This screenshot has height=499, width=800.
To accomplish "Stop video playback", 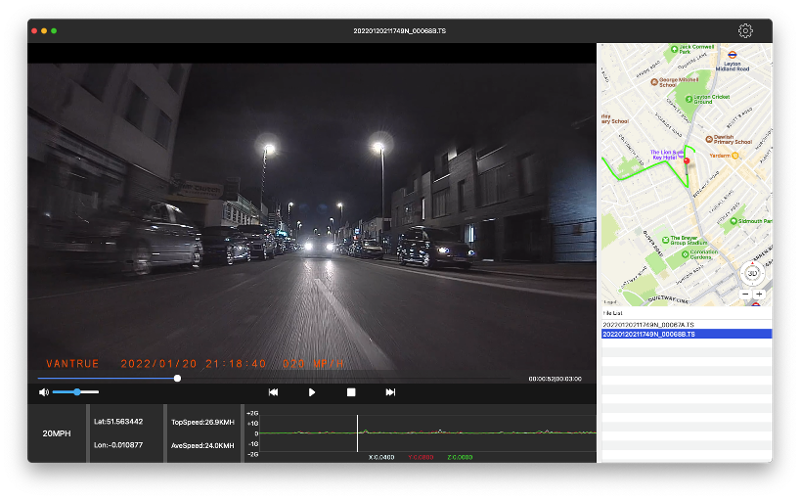I will [351, 392].
